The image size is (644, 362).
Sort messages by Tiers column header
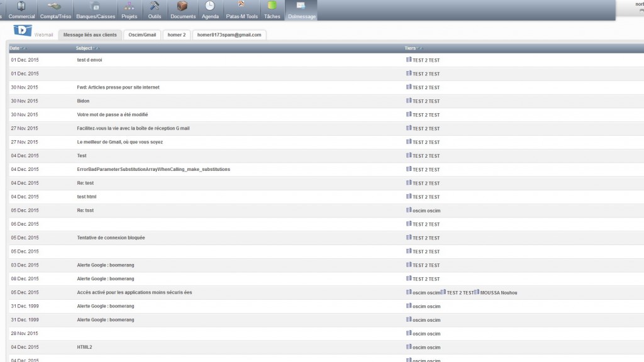(x=410, y=48)
